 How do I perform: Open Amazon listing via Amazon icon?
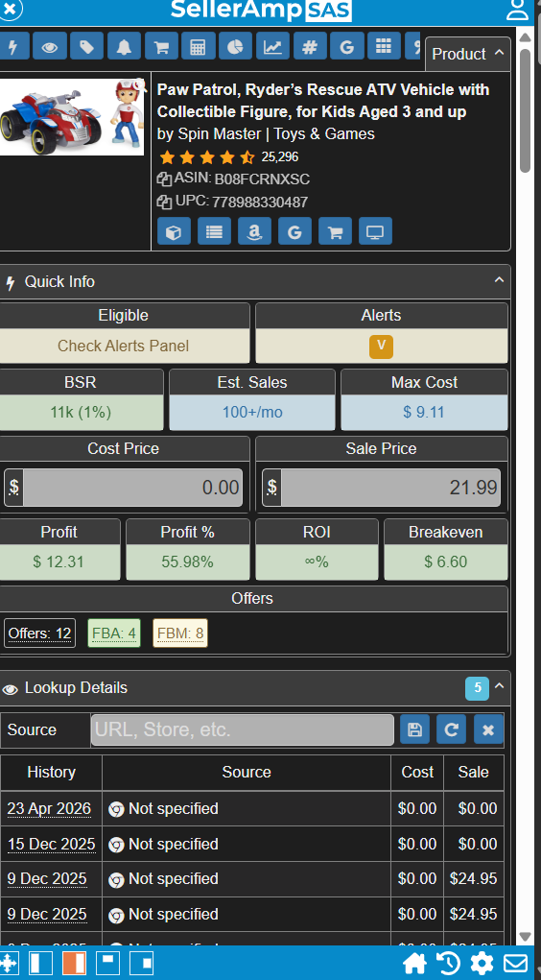(254, 231)
